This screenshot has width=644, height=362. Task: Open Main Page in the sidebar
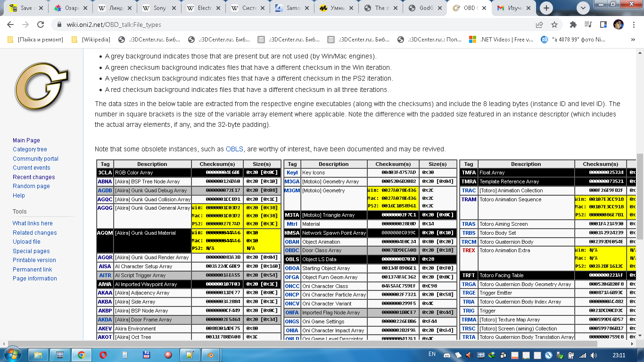point(26,140)
